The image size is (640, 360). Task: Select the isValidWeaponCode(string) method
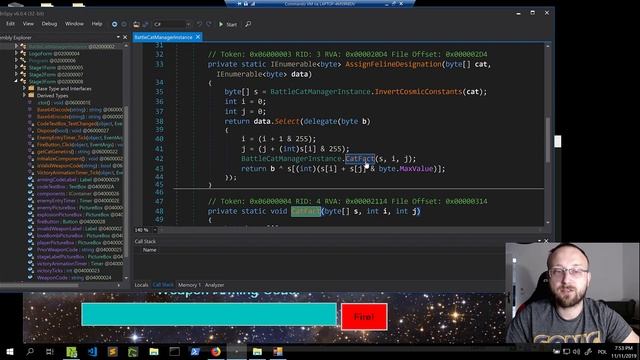pyautogui.click(x=80, y=165)
